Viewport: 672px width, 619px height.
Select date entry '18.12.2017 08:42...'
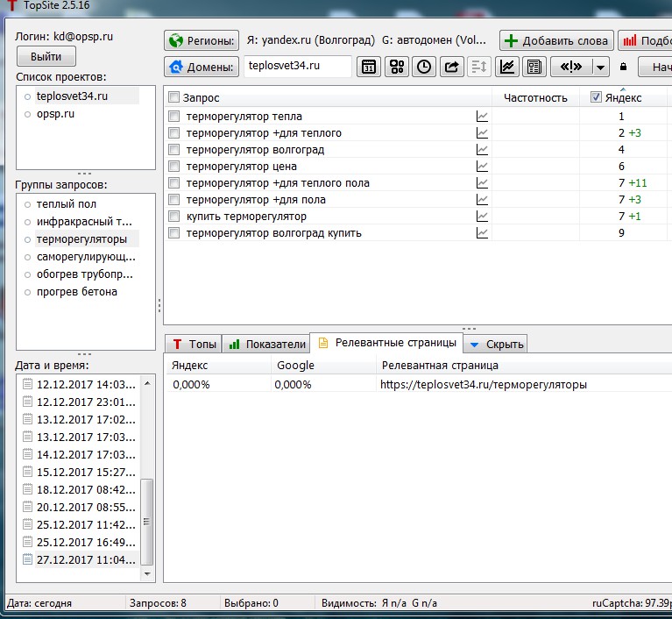click(x=86, y=489)
